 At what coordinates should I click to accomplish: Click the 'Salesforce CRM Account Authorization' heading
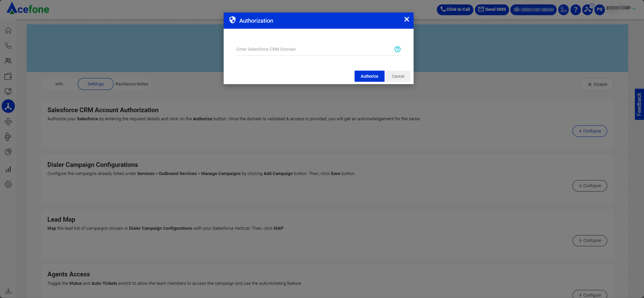[103, 110]
